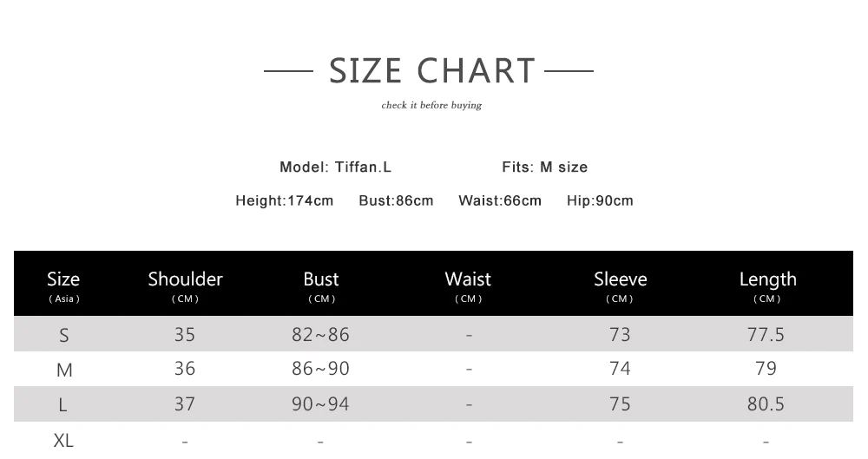This screenshot has height=459, width=868.
Task: Click the SIZE CHART heading
Action: coord(431,71)
